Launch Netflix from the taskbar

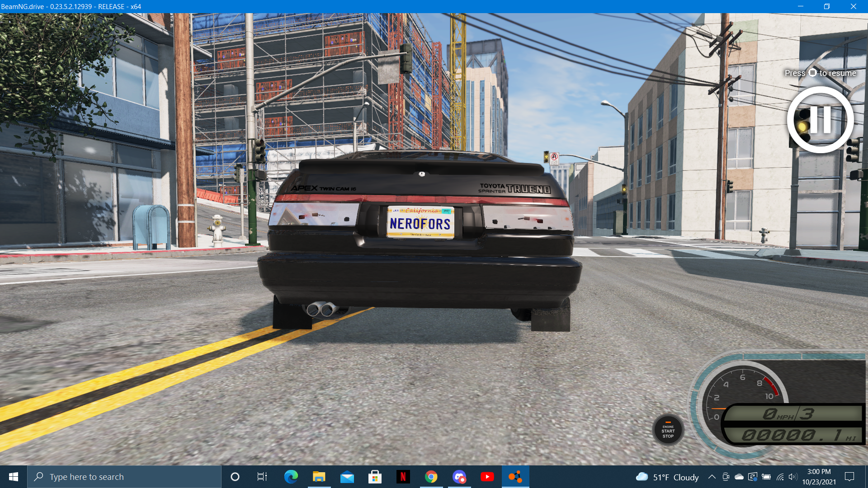pyautogui.click(x=403, y=477)
